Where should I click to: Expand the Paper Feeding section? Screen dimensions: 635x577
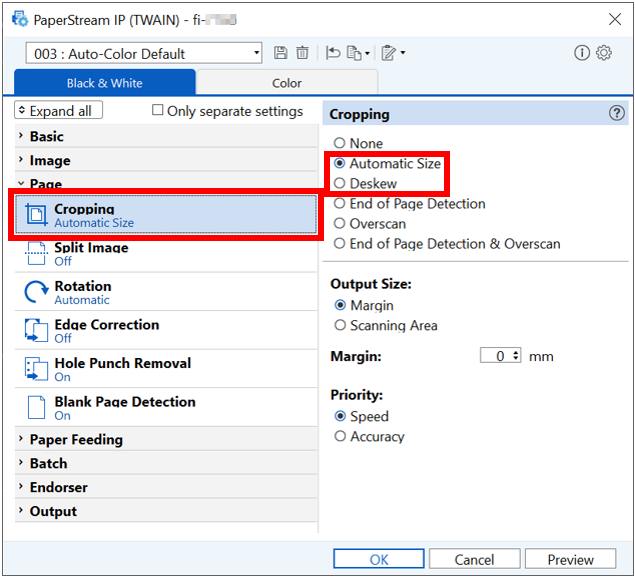click(166, 439)
